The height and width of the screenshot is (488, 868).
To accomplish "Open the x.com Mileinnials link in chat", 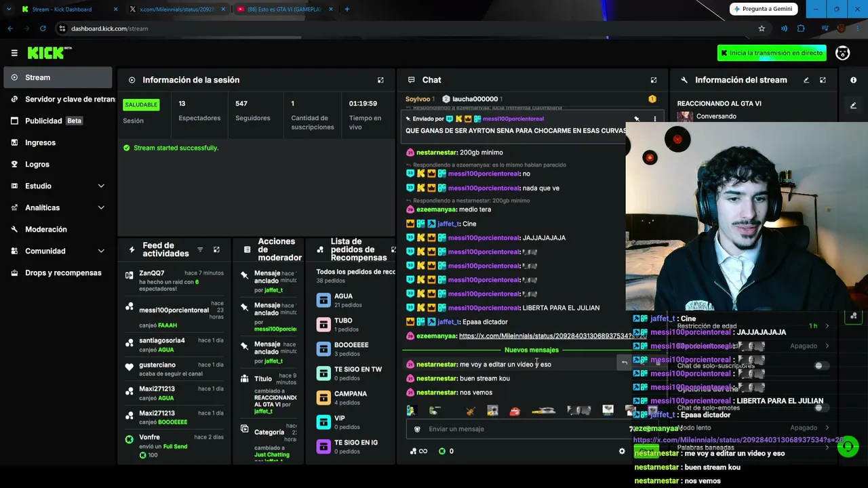I will [553, 335].
